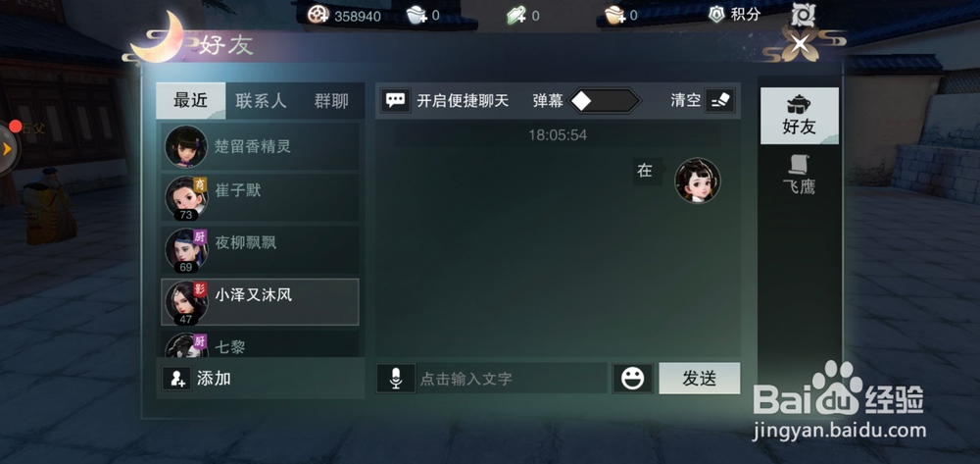Click the silver coin plus icon at top
The width and height of the screenshot is (980, 464).
coord(416,15)
